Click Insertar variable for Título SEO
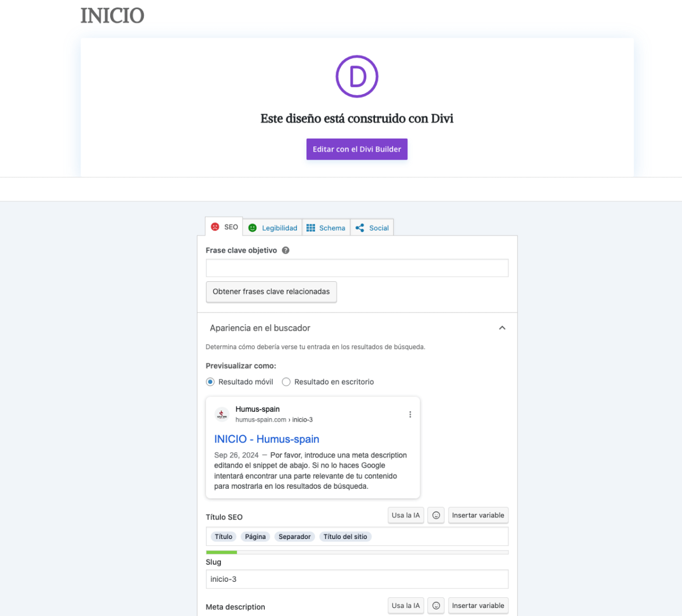The width and height of the screenshot is (682, 616). pyautogui.click(x=478, y=515)
